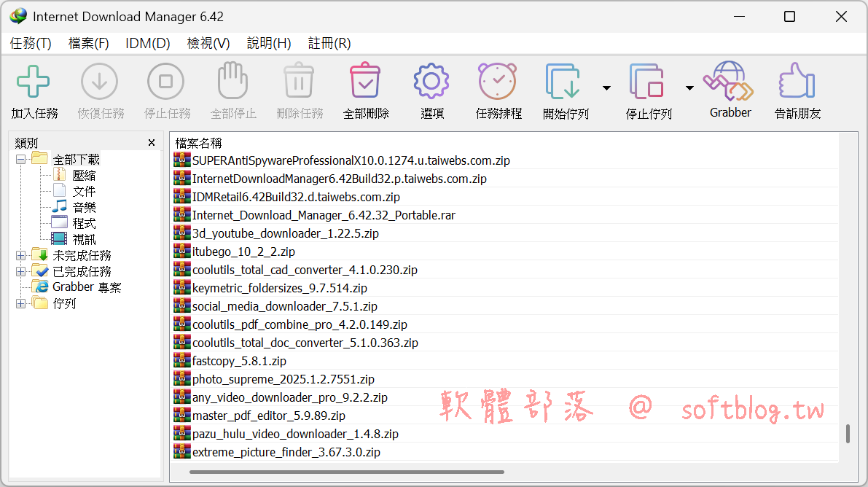Select pazu_hulu_video_downloader_1.4.8.zip
This screenshot has width=868, height=487.
click(286, 435)
